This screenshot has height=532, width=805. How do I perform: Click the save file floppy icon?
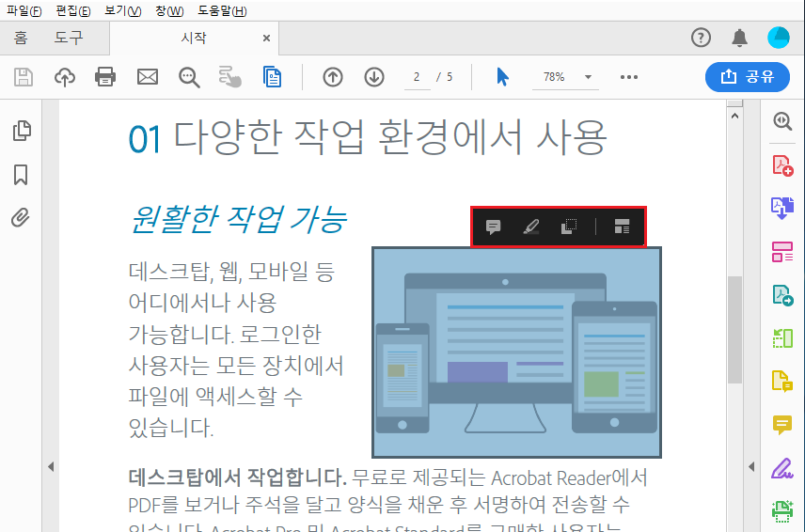click(24, 77)
